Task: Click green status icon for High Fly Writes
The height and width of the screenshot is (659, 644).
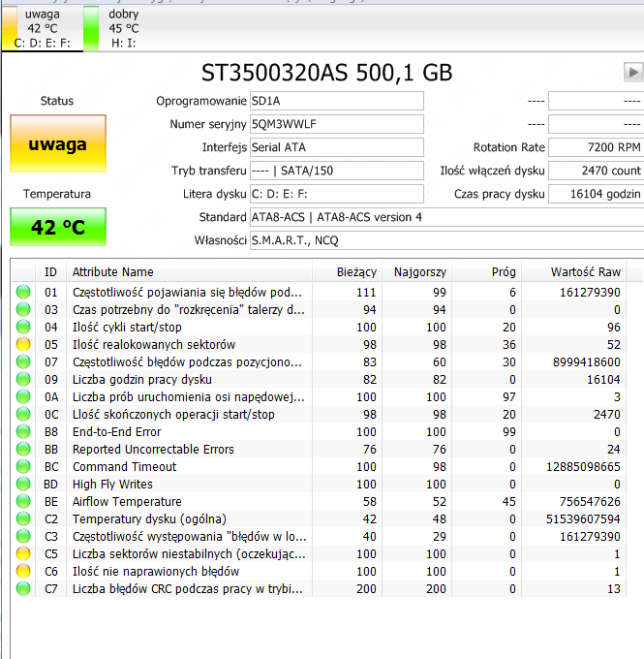Action: (23, 485)
